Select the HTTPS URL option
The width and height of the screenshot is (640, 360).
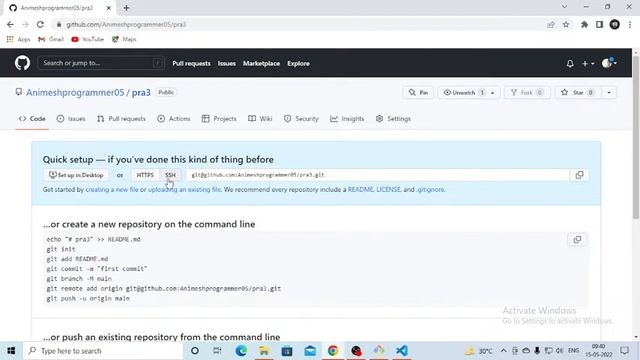(145, 175)
